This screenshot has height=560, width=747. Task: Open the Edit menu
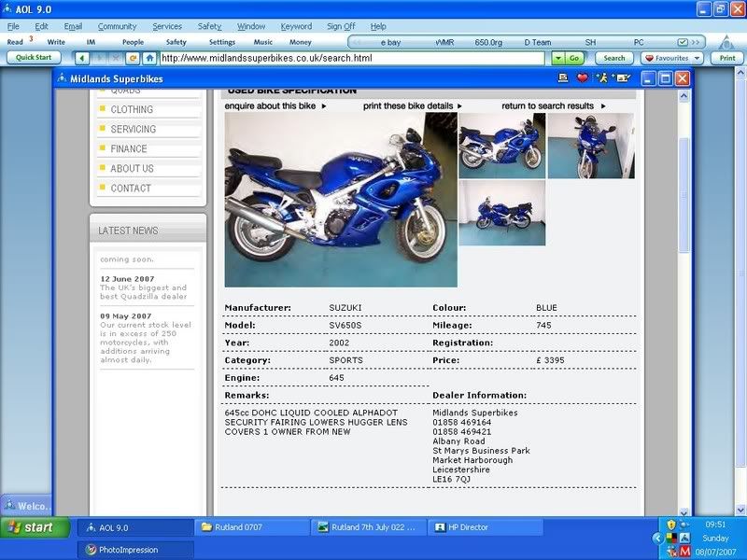[x=41, y=26]
